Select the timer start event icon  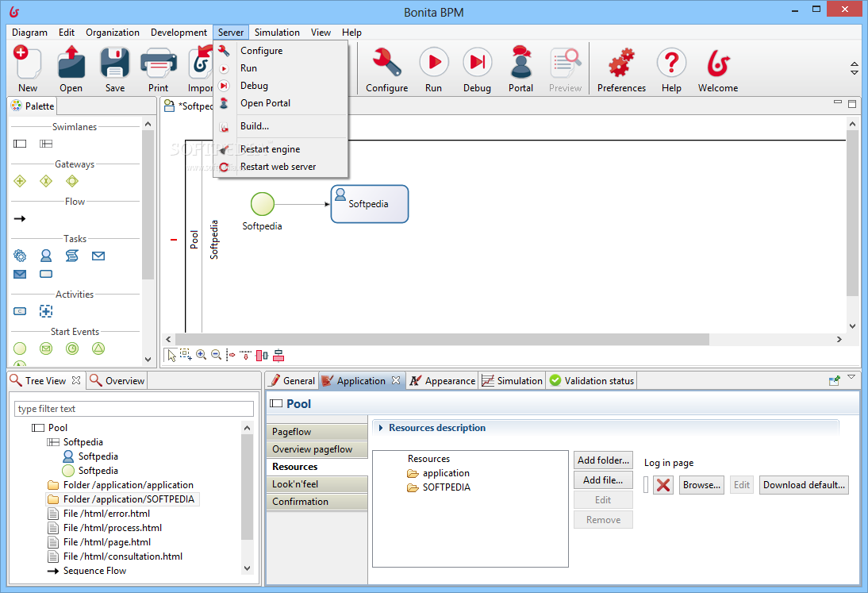(72, 348)
